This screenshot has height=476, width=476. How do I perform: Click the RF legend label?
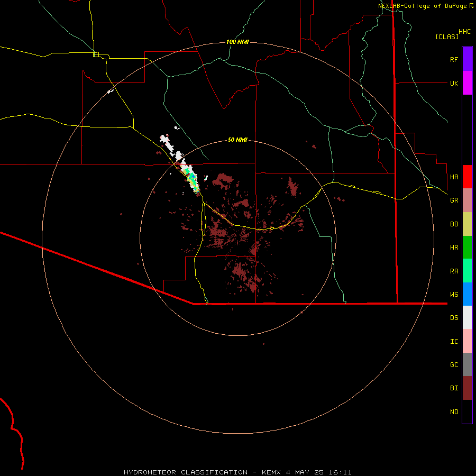point(454,59)
